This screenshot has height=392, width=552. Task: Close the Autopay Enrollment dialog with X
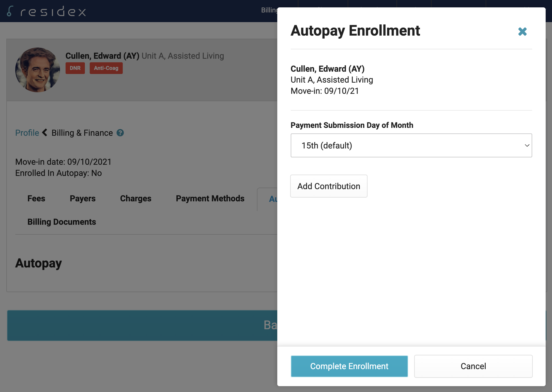[x=522, y=32]
